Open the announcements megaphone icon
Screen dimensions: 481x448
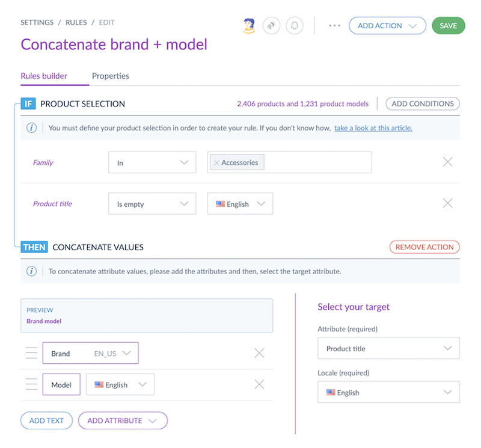[272, 26]
